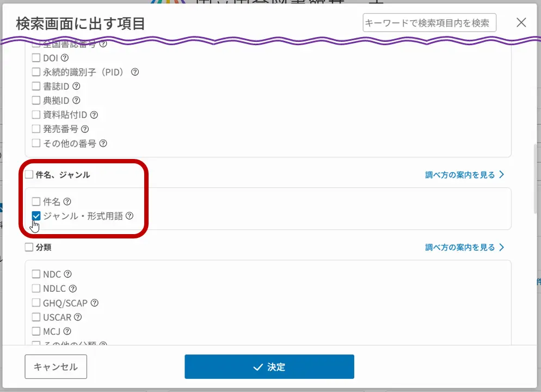This screenshot has height=392, width=541.
Task: Open the 発売番号 help icon
Action: point(84,129)
